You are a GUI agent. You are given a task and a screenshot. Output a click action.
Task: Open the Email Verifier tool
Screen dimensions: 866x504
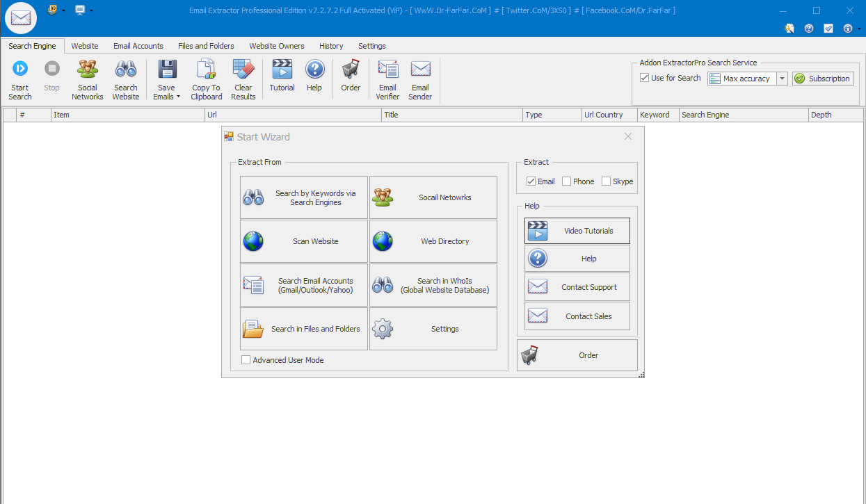[387, 80]
